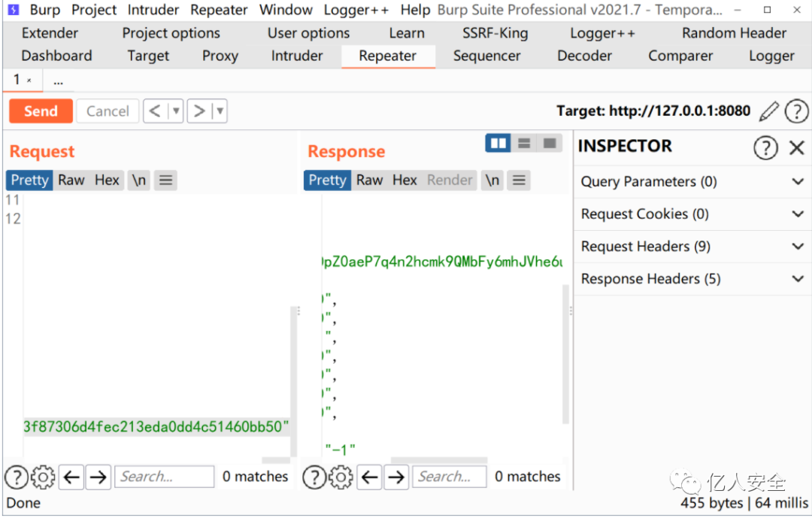Expand Response Headers (5) section
Viewport: 812px width, 518px height.
click(693, 279)
